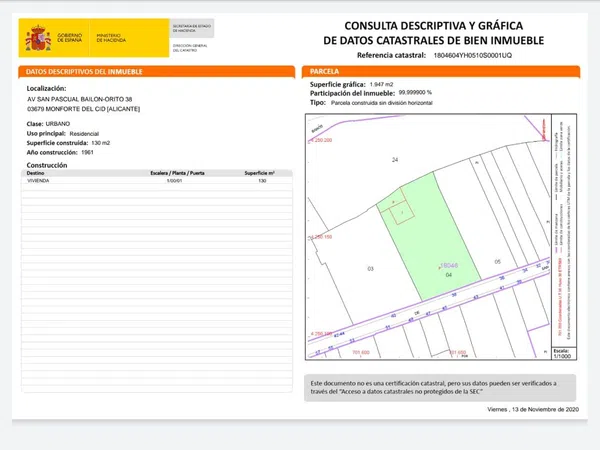Viewport: 600px width, 450px height.
Task: Click the Escala 1/1000 box on map
Action: pyautogui.click(x=562, y=354)
